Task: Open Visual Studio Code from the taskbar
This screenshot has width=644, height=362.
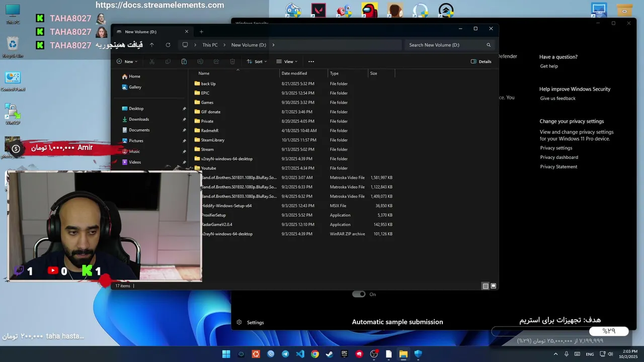Action: 300,354
